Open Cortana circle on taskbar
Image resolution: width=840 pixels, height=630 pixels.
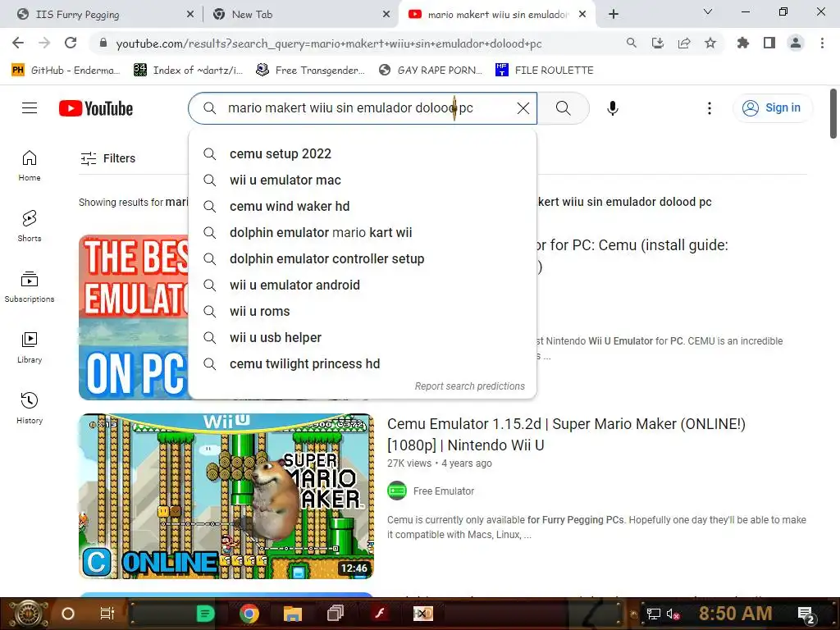(x=68, y=614)
